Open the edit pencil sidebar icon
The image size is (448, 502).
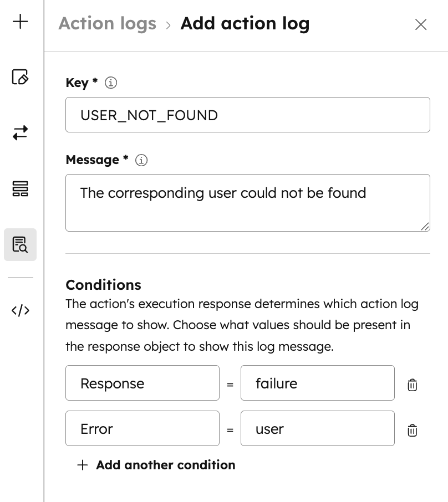tap(21, 77)
